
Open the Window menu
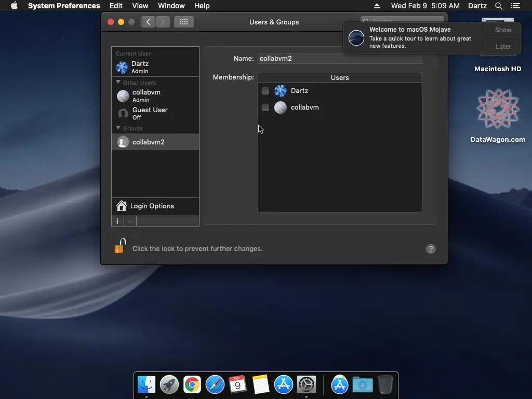click(x=171, y=6)
